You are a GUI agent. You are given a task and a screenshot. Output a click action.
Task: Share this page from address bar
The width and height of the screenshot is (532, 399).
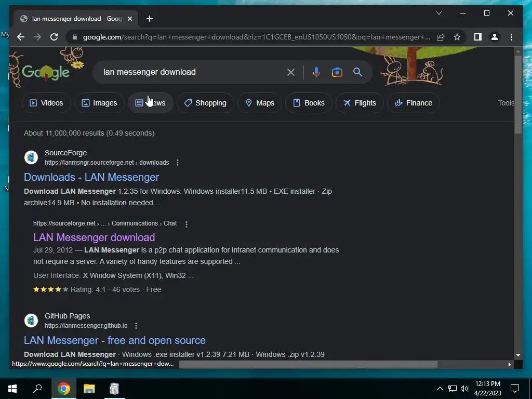pyautogui.click(x=441, y=37)
